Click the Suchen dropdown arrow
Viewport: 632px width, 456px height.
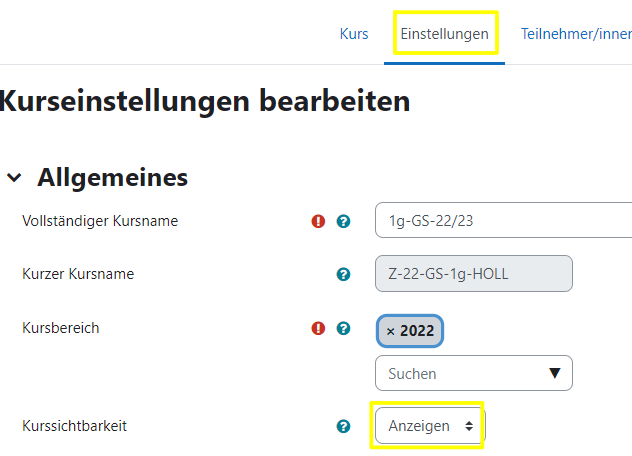555,373
